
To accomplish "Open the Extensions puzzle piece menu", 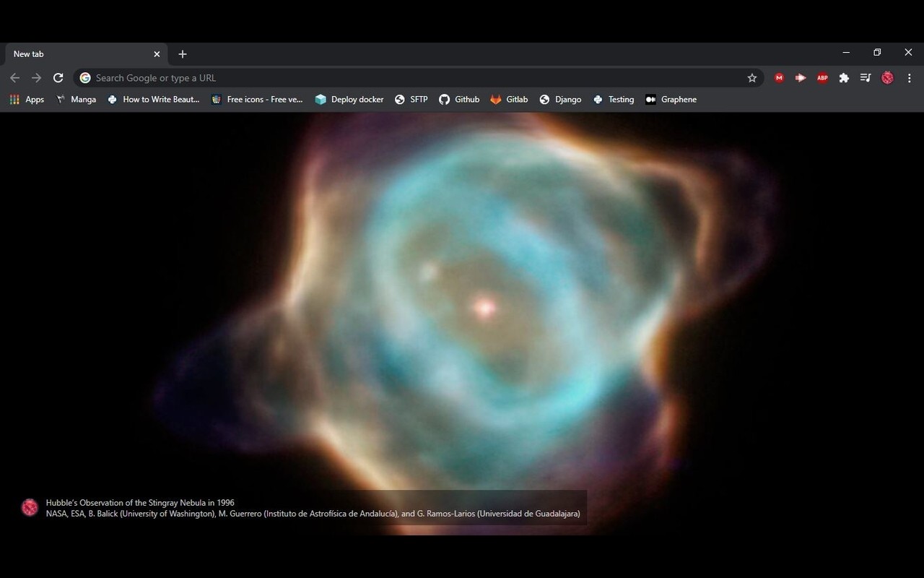I will (844, 78).
